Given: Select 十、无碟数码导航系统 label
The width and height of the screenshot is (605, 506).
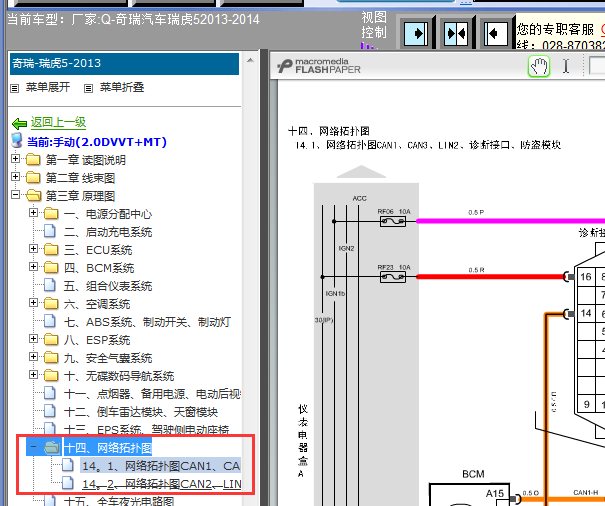Looking at the screenshot, I should click(x=119, y=376).
